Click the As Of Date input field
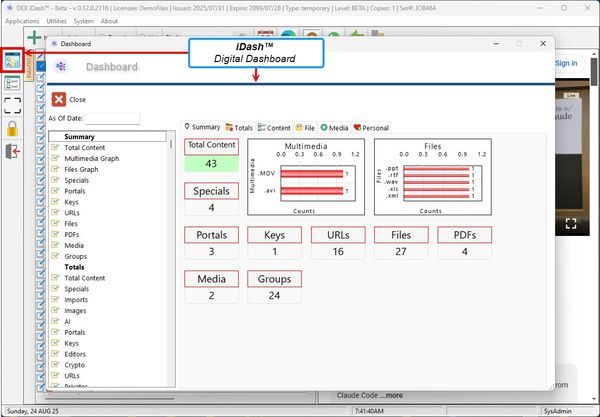This screenshot has width=600, height=417. [x=112, y=119]
